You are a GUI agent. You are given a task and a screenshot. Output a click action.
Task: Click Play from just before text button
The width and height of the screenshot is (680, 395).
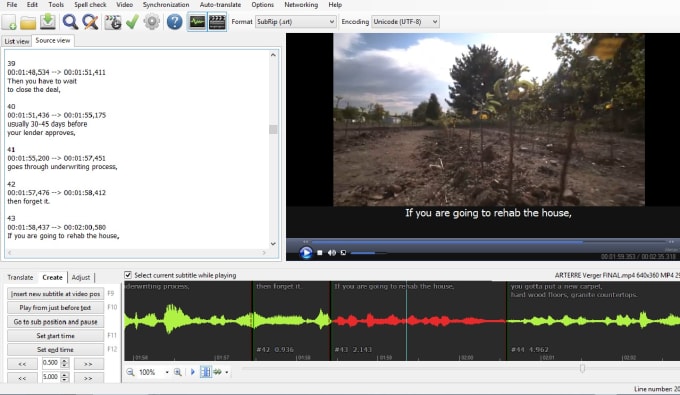point(55,307)
